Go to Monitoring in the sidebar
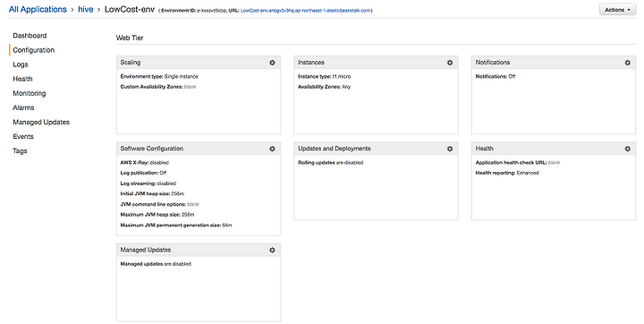Image resolution: width=644 pixels, height=324 pixels. click(x=30, y=93)
